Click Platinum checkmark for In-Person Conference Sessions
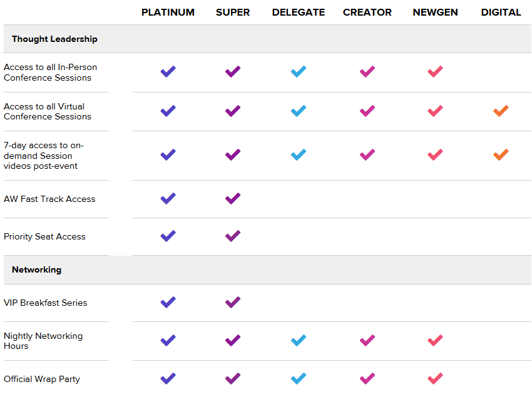This screenshot has height=397, width=532. tap(168, 72)
